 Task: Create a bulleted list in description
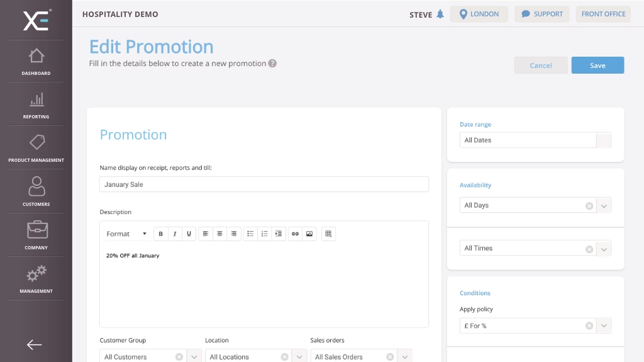click(x=250, y=234)
